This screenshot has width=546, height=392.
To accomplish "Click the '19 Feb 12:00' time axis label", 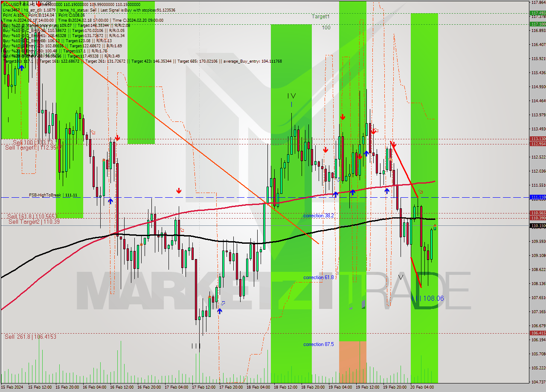I will click(x=367, y=387).
